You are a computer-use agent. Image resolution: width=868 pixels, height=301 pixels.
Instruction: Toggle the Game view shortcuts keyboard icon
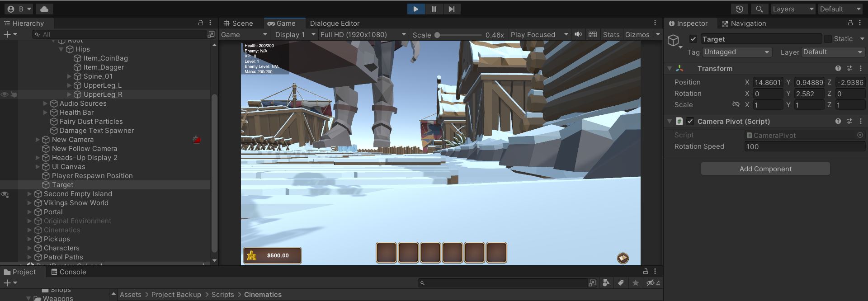[593, 34]
